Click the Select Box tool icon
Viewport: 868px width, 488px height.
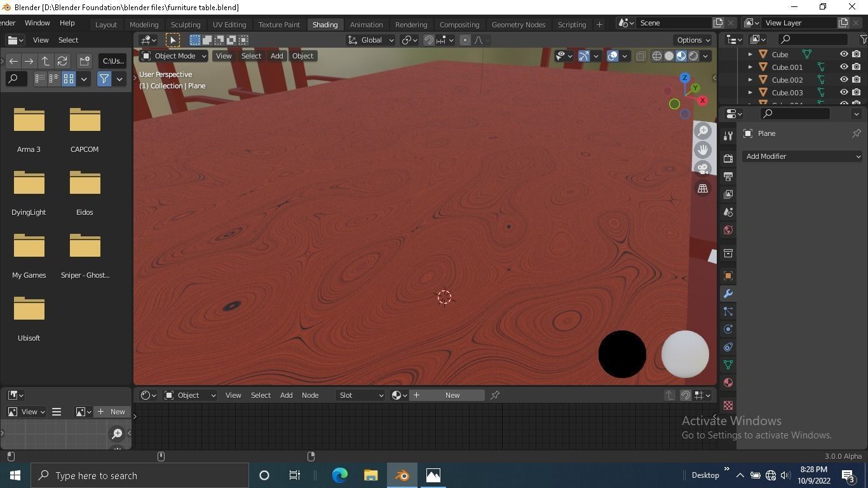(195, 40)
